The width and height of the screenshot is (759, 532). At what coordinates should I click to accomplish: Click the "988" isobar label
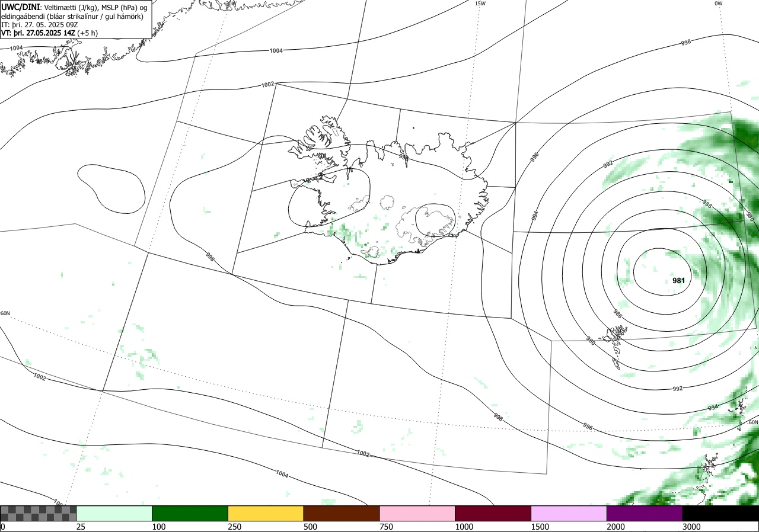pos(707,204)
